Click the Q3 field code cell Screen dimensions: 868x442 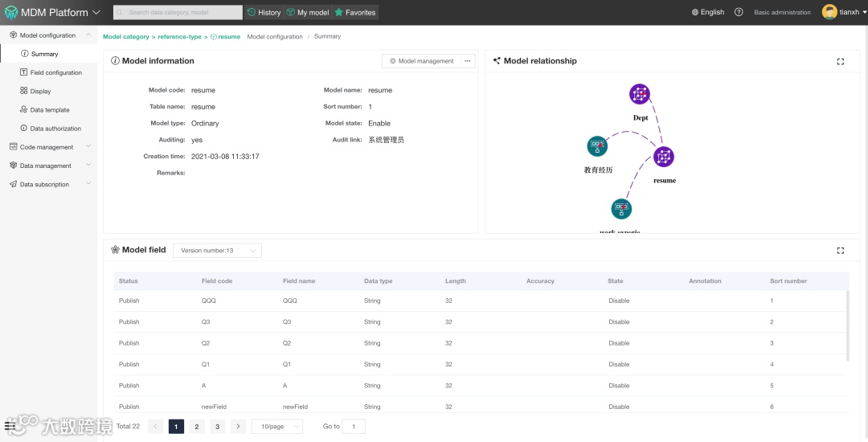pyautogui.click(x=206, y=322)
